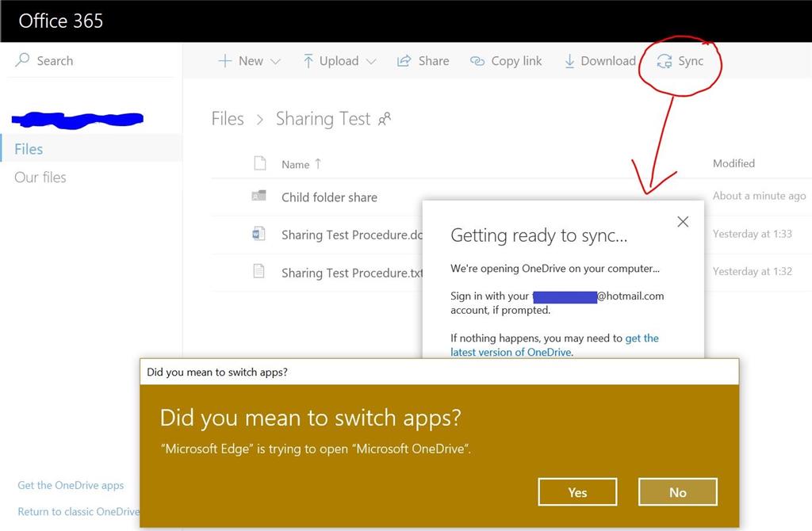
Task: Select Our files in the left navigation
Action: tap(40, 178)
